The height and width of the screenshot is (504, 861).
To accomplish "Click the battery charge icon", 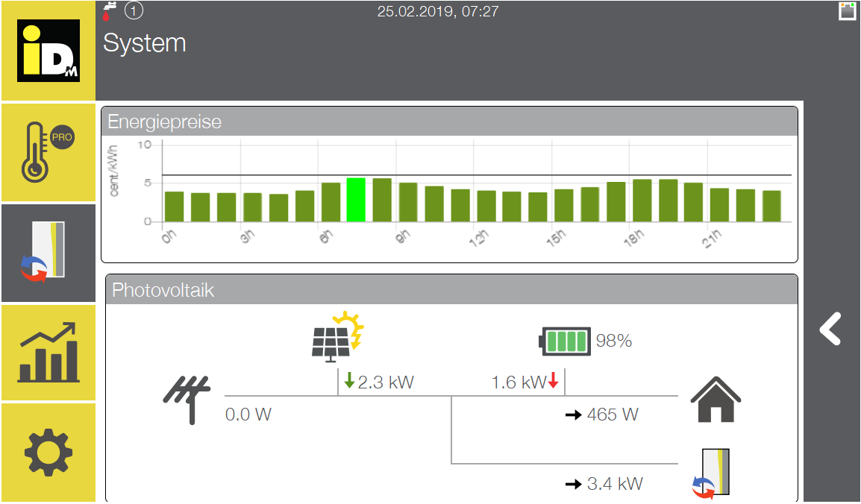I will (565, 341).
